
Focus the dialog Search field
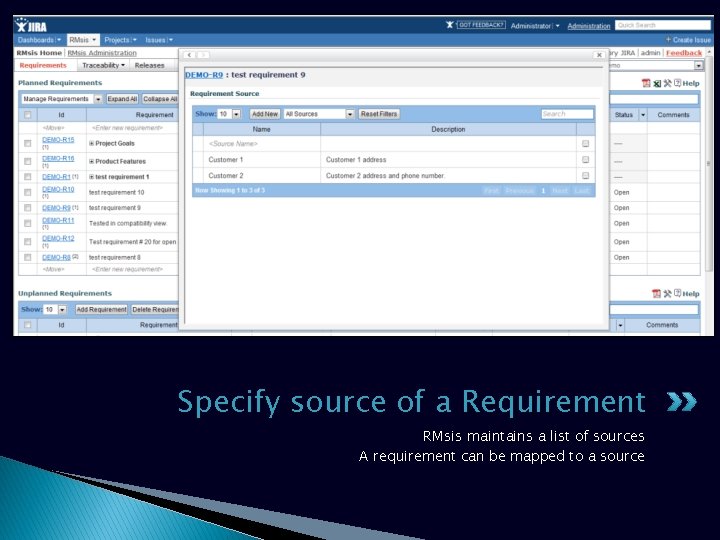tap(567, 114)
